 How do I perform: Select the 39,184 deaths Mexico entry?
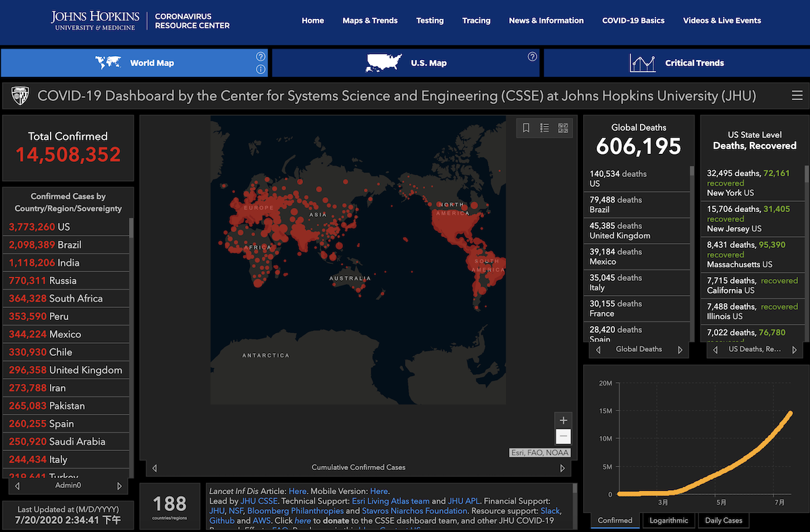(x=637, y=257)
